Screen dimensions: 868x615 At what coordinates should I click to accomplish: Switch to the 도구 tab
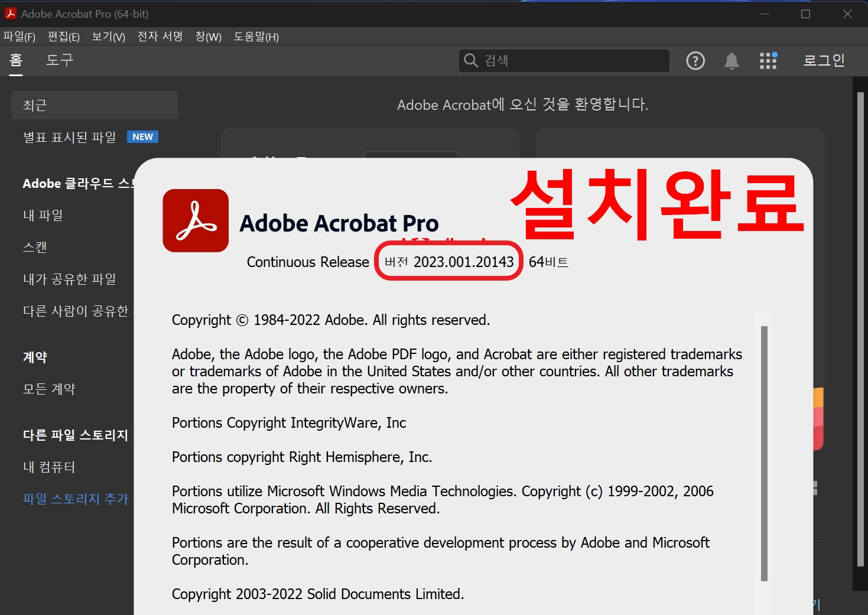pos(60,60)
